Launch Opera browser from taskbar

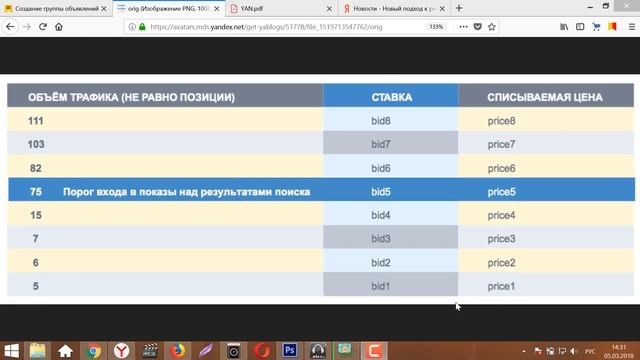[x=262, y=351]
